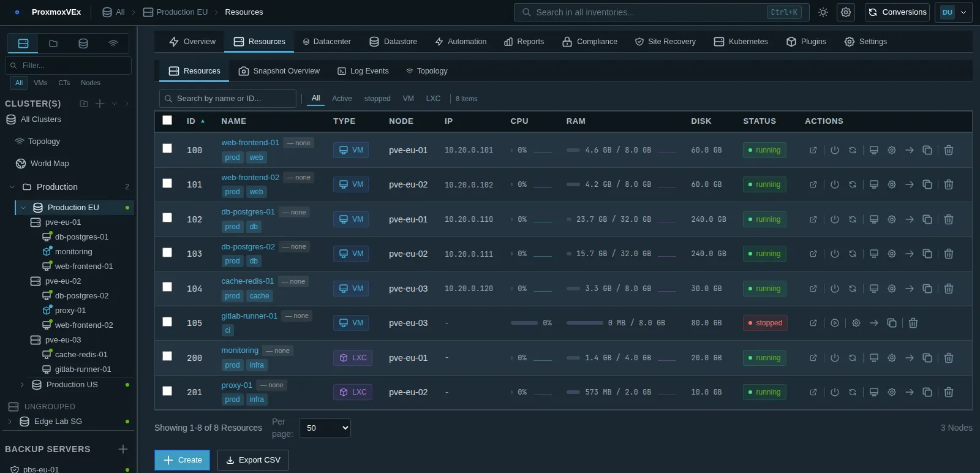Click the new folder icon beside CLUSTER(S)
This screenshot has width=980, height=473.
coord(84,104)
